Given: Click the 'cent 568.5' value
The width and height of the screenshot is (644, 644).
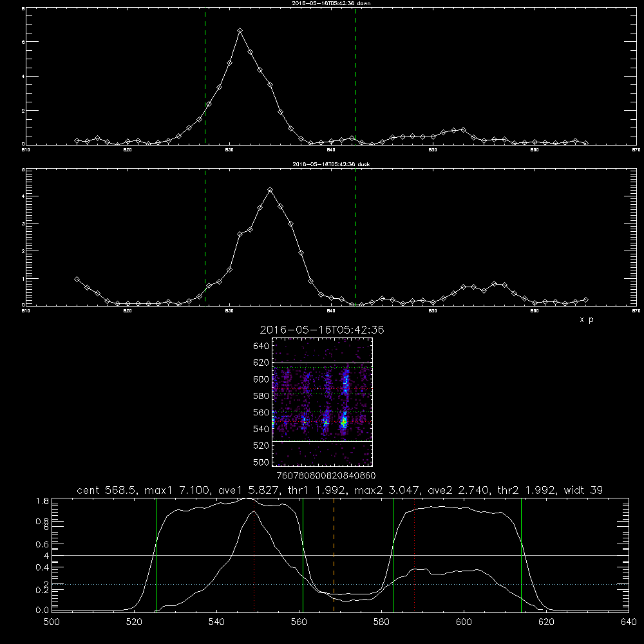Looking at the screenshot, I should click(x=106, y=490).
